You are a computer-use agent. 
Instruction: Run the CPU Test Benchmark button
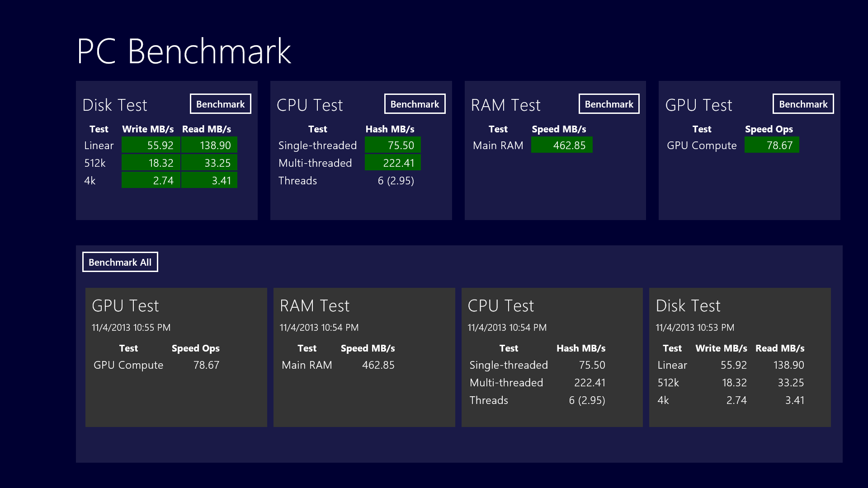[x=415, y=104]
